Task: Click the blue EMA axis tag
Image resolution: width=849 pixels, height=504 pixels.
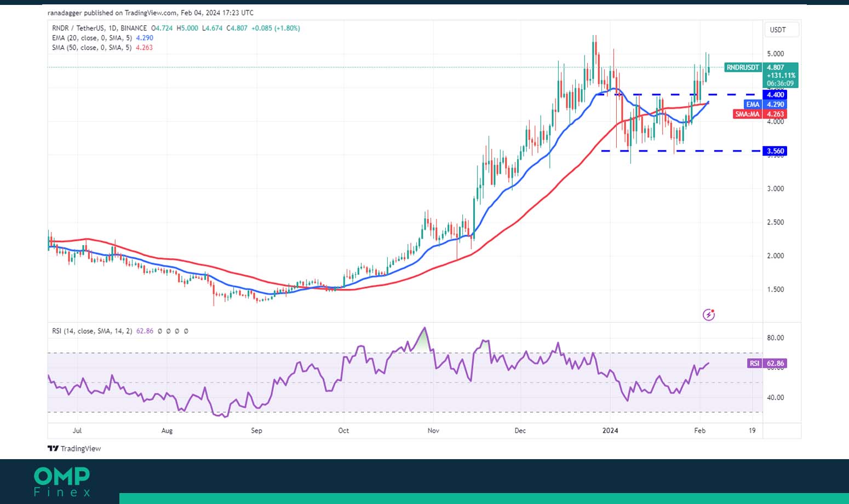Action: click(753, 105)
